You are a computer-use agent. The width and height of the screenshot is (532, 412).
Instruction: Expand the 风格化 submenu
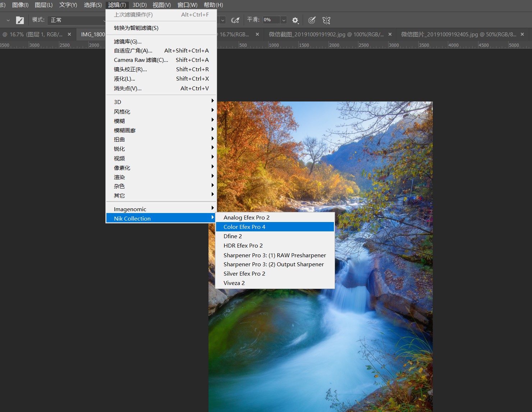click(x=161, y=112)
